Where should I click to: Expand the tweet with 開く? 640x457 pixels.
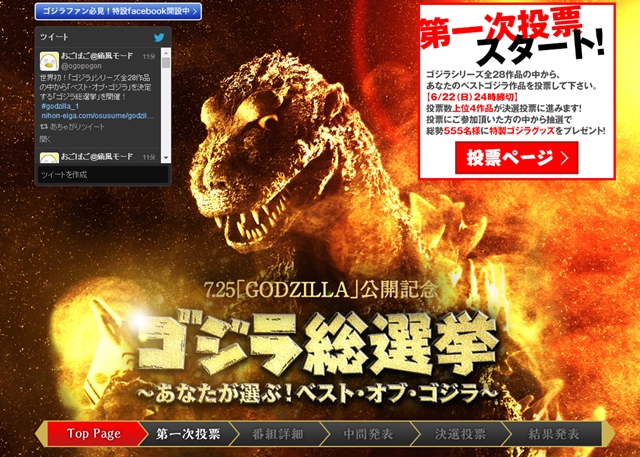[x=45, y=139]
